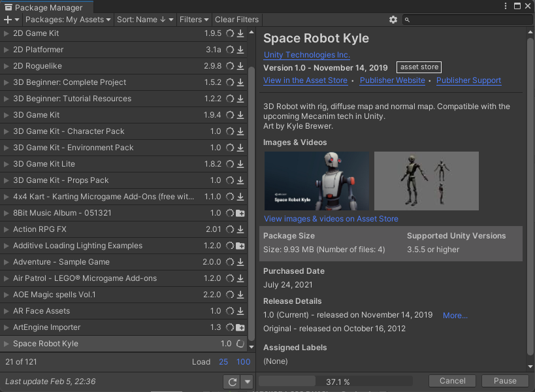Open the Publisher Support link

coord(469,80)
